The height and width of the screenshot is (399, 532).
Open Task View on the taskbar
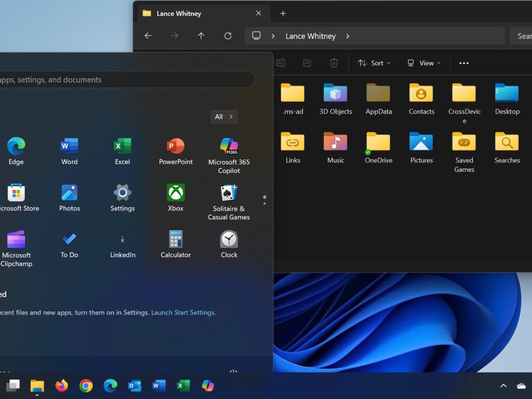pos(13,386)
